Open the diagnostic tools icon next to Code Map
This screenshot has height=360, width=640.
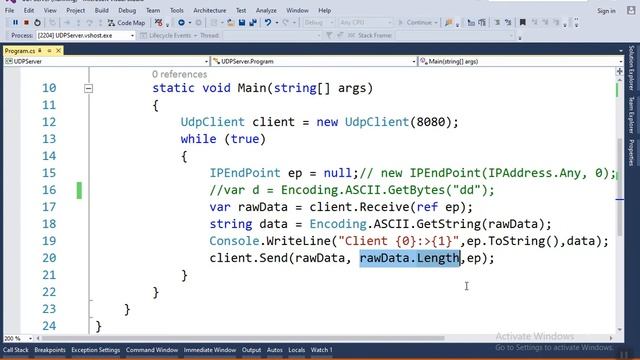159,23
